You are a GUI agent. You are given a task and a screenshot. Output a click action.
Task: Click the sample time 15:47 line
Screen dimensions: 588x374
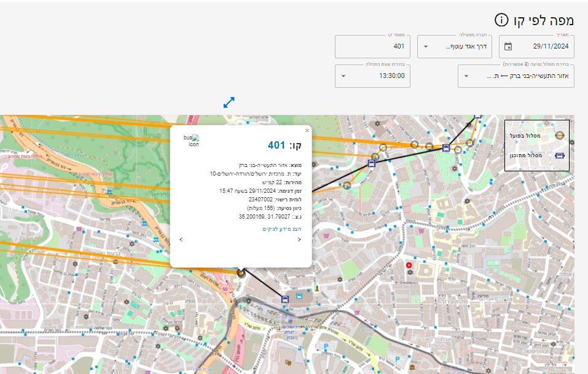[261, 191]
